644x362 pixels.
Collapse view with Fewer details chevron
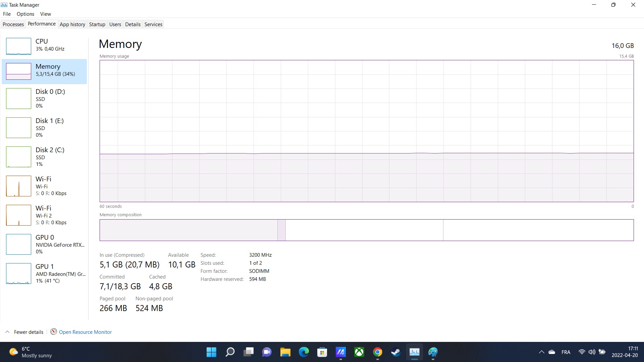(7, 332)
